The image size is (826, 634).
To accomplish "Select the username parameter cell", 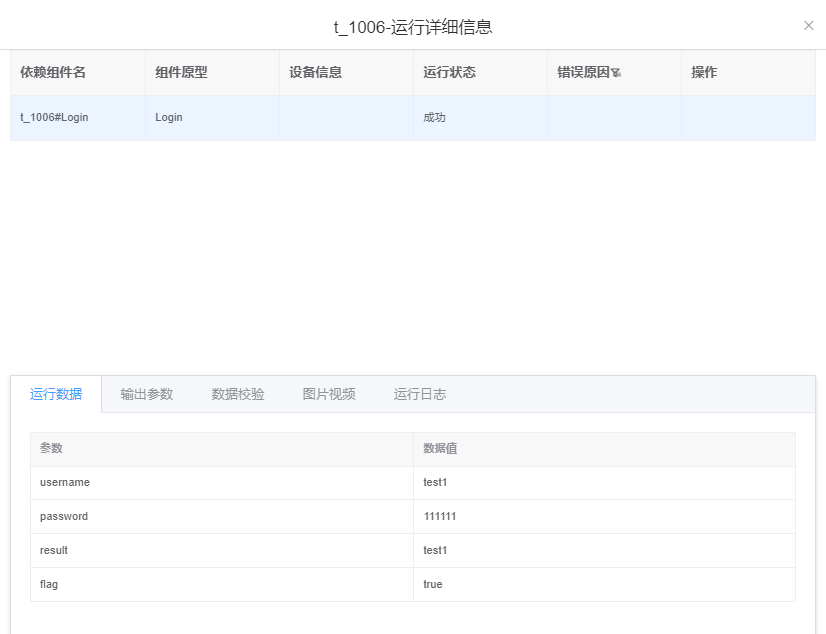I will pos(65,483).
